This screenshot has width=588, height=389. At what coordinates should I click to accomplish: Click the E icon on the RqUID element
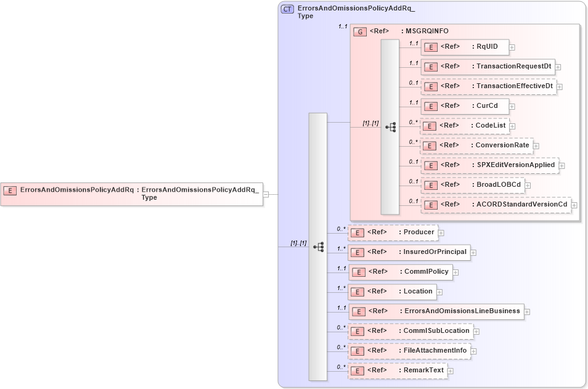(431, 46)
